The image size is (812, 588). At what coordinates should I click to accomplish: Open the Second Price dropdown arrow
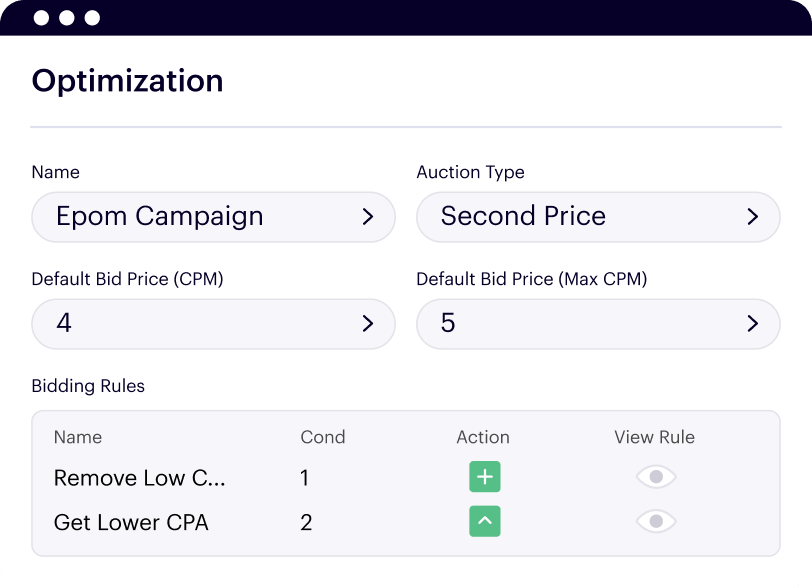pyautogui.click(x=752, y=217)
